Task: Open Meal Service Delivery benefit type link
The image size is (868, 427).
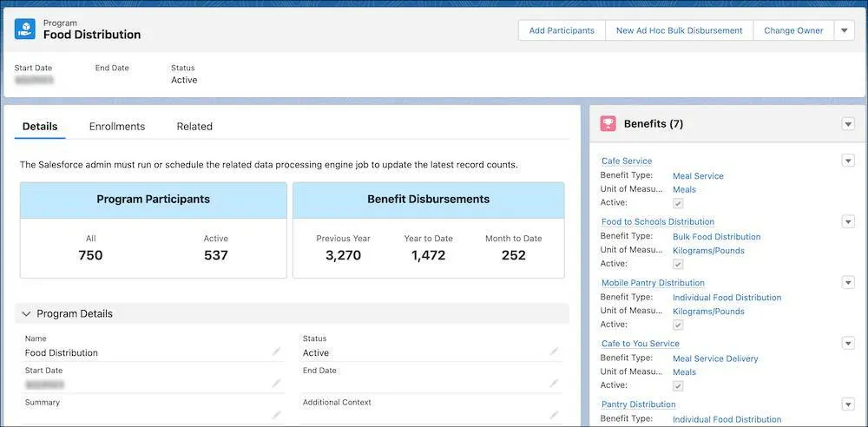Action: [x=715, y=359]
